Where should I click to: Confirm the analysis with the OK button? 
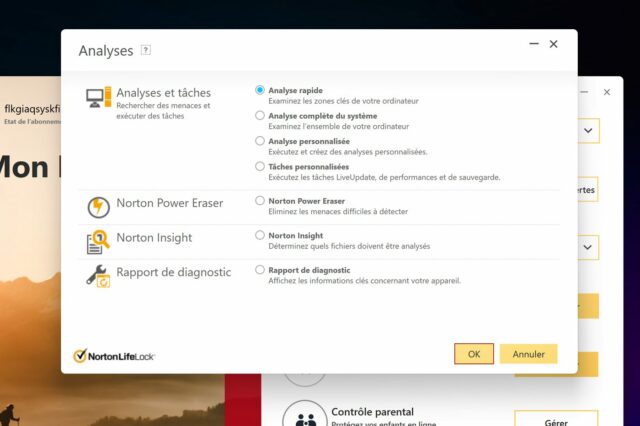[x=474, y=354]
